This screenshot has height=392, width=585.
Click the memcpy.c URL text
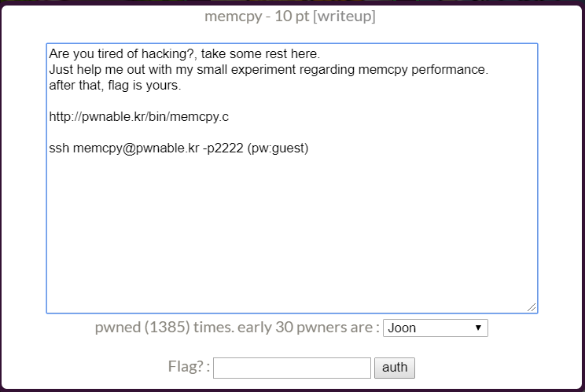[x=139, y=116]
